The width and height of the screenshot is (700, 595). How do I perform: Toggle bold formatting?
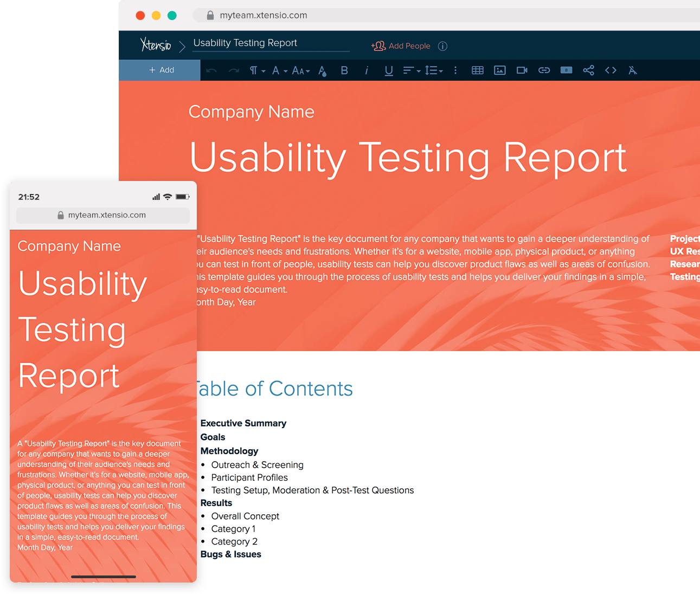[344, 70]
